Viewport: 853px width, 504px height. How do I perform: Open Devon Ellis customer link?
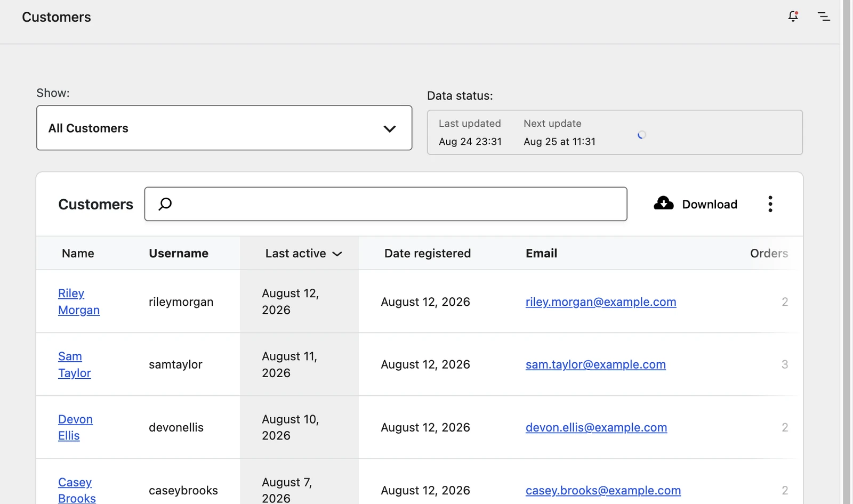[75, 427]
